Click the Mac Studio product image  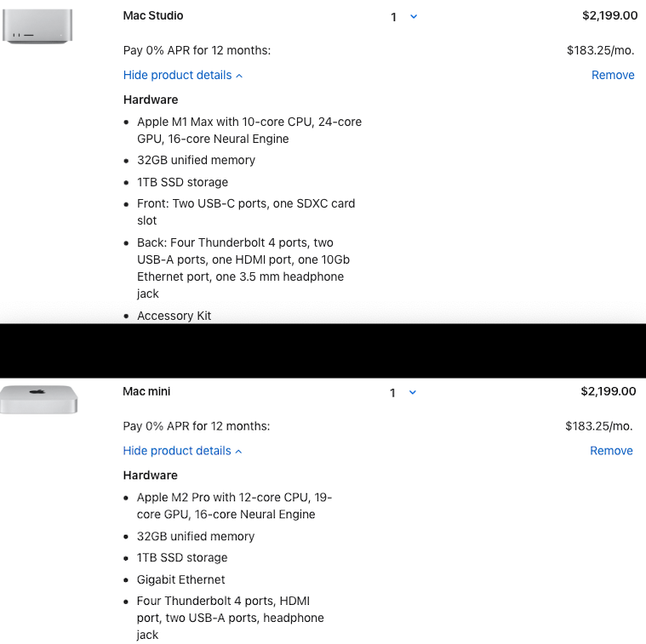pyautogui.click(x=37, y=26)
